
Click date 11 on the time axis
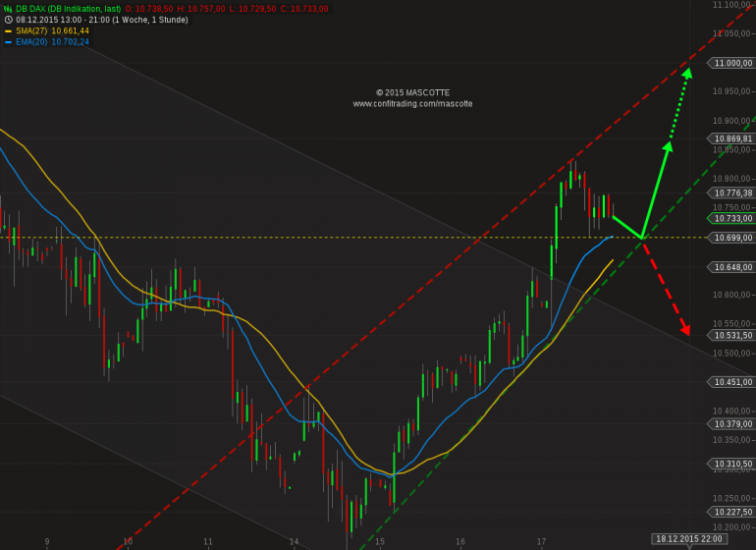coord(208,542)
